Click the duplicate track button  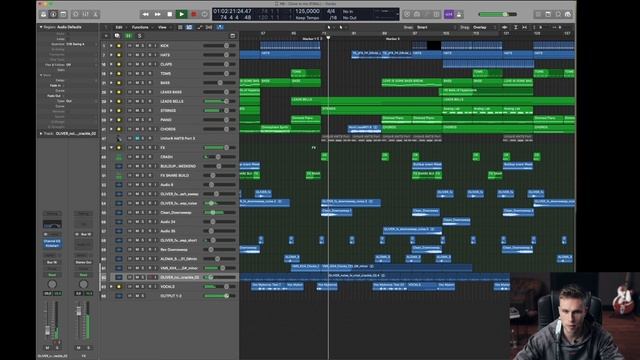tap(118, 36)
